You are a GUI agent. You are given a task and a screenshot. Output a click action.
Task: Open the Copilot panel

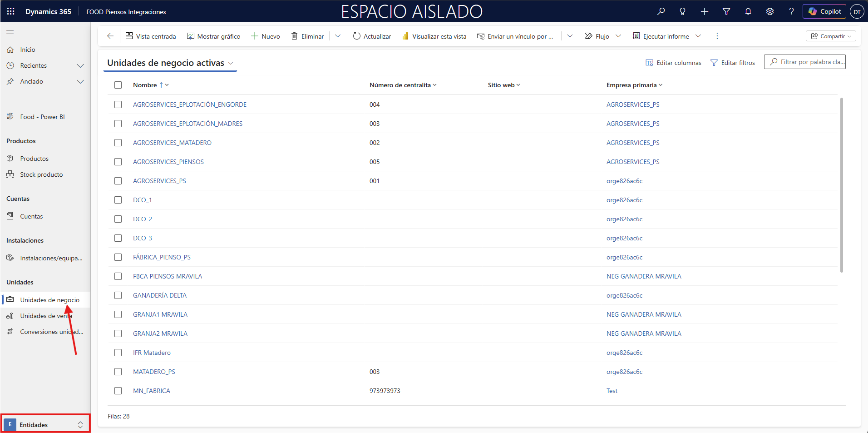click(824, 11)
